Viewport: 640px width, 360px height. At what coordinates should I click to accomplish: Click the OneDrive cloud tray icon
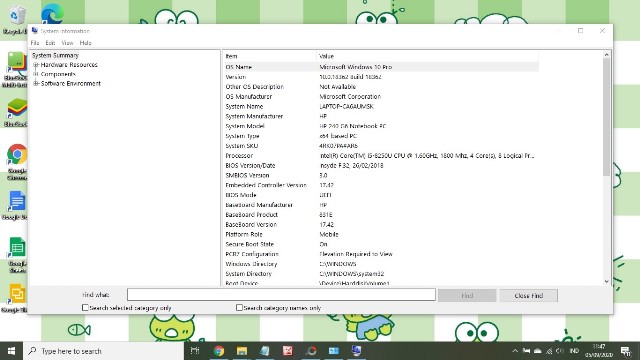tap(538, 351)
